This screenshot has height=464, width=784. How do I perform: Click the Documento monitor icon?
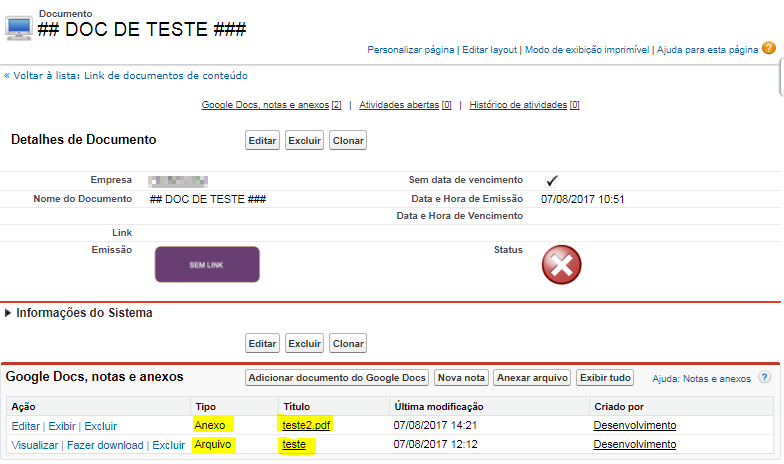(19, 28)
